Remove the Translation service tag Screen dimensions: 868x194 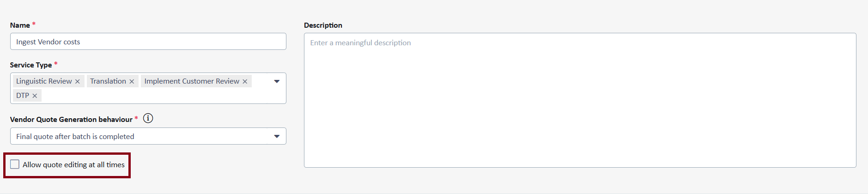[132, 82]
